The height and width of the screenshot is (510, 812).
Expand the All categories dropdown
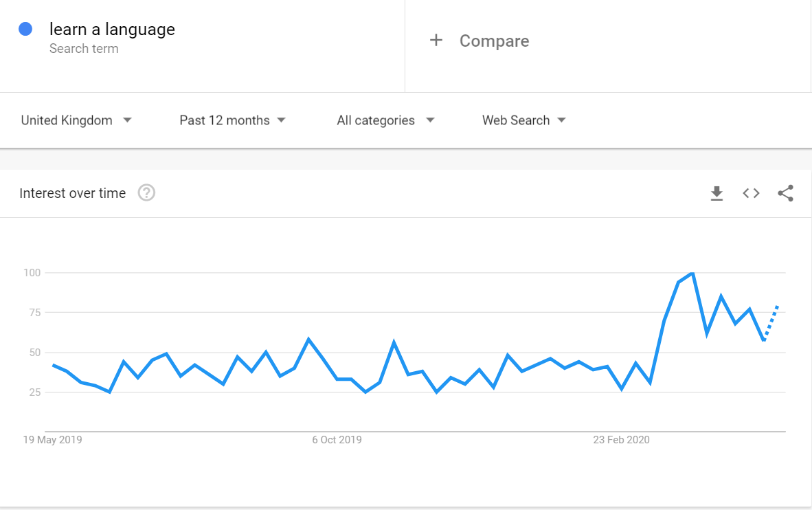tap(385, 120)
